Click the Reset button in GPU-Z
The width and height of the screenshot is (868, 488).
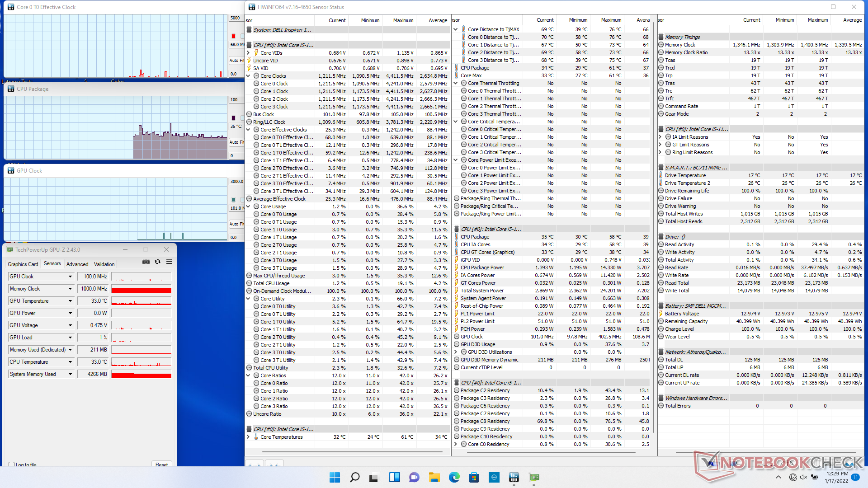(x=161, y=464)
